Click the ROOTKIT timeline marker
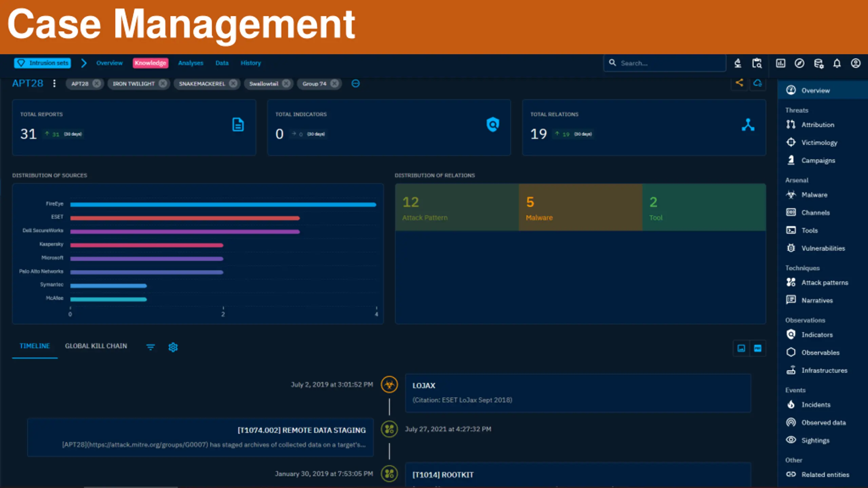868x488 pixels. pyautogui.click(x=389, y=474)
